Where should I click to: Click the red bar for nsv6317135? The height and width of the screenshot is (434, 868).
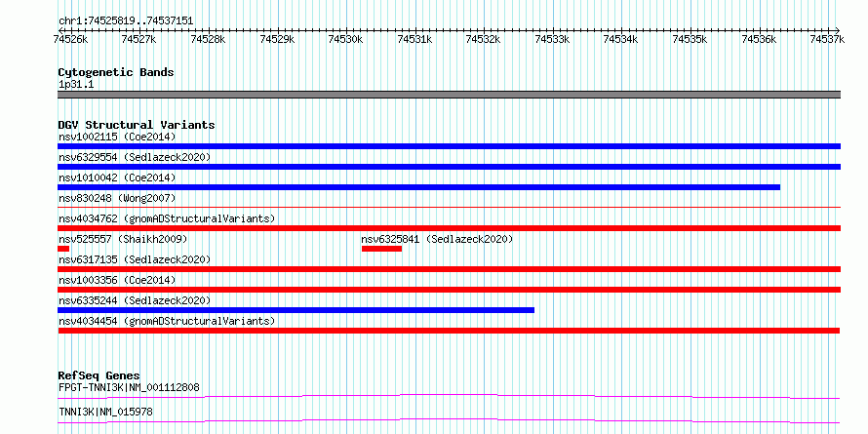pyautogui.click(x=449, y=269)
